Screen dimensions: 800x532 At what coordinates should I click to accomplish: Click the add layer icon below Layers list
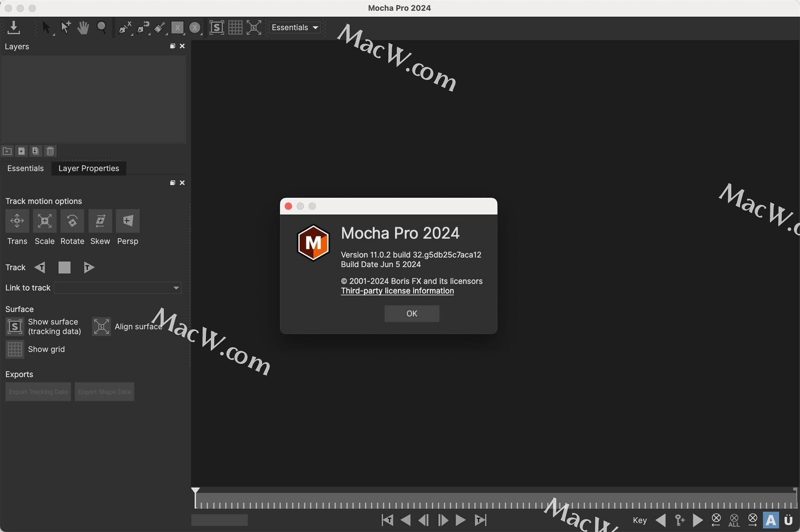[x=21, y=151]
